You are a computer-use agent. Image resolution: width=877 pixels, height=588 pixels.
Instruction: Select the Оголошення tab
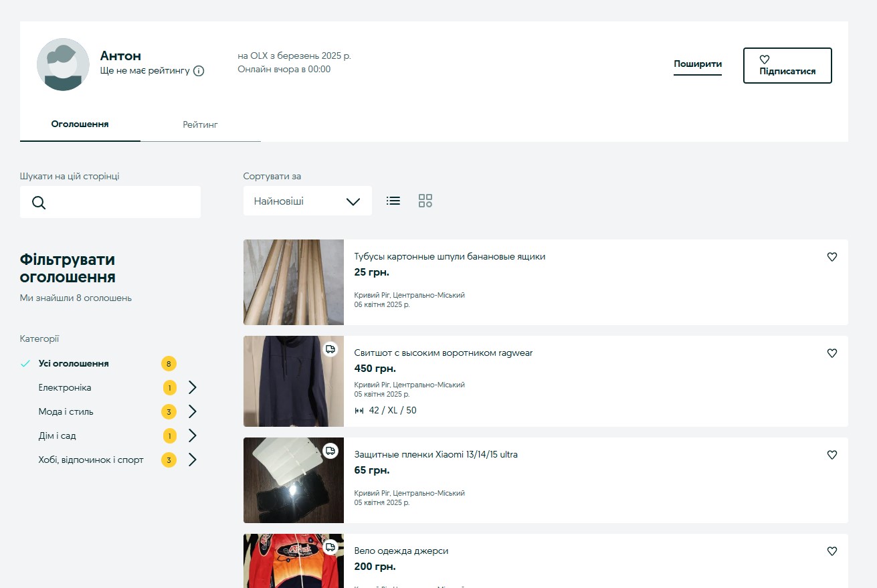pyautogui.click(x=80, y=124)
